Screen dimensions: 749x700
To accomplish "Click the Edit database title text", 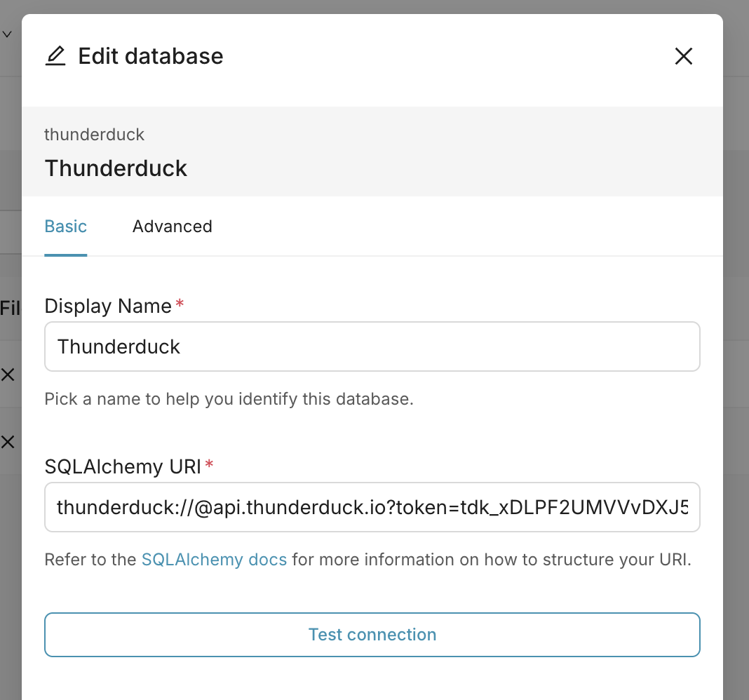I will (151, 56).
